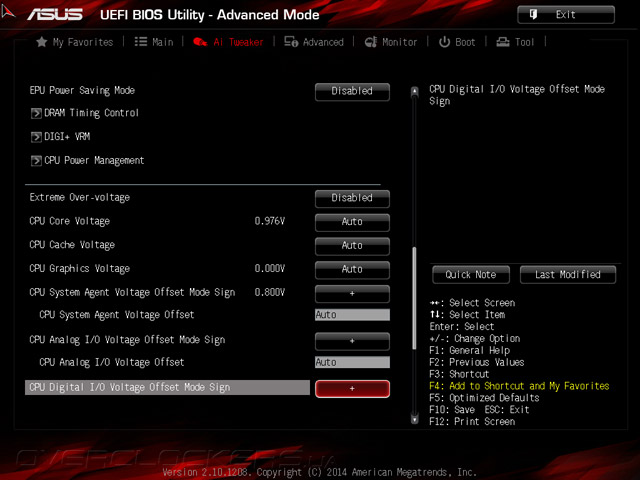
Task: Click the Monitor tab gauge icon
Action: pos(371,42)
